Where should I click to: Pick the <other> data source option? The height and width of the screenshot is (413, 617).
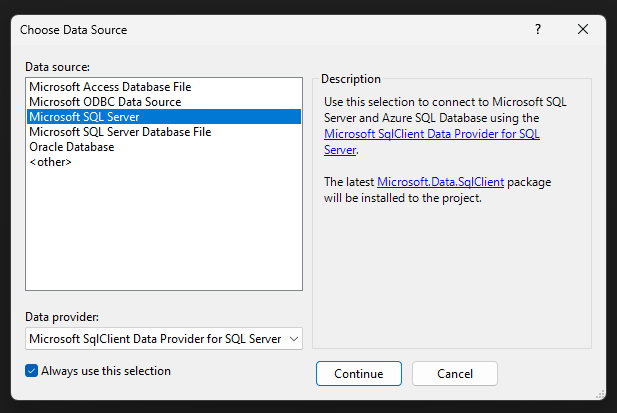click(x=50, y=162)
